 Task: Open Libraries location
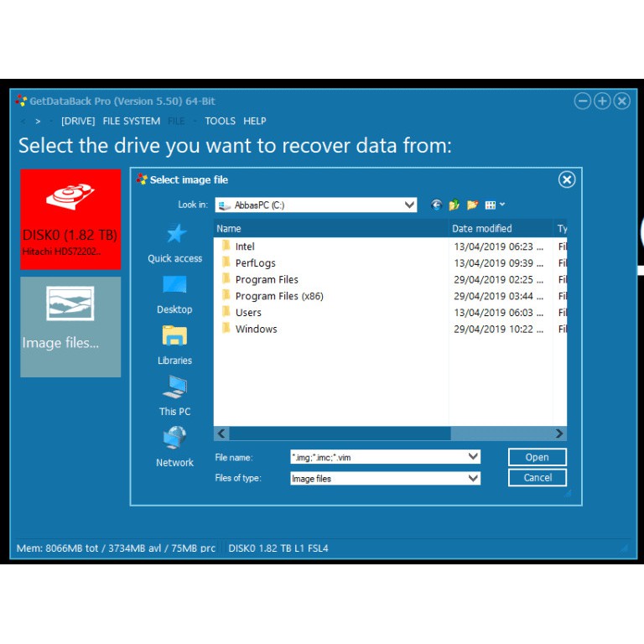174,345
